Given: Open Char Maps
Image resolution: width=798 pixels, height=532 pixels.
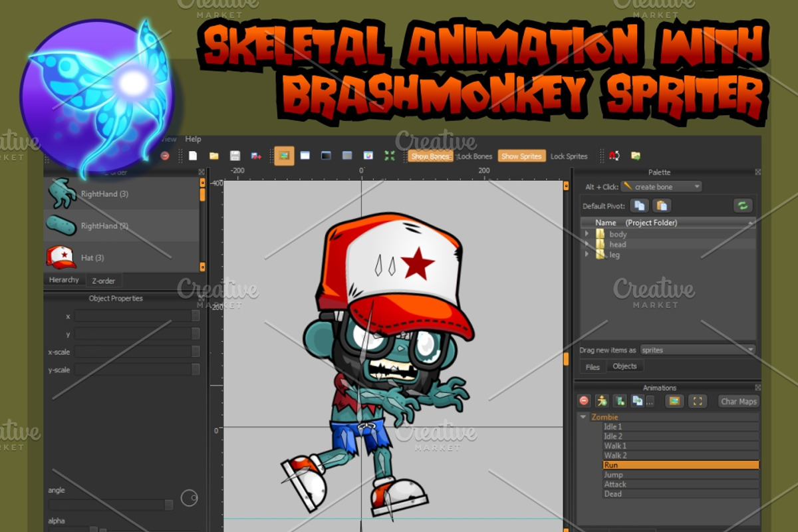Looking at the screenshot, I should [x=739, y=402].
